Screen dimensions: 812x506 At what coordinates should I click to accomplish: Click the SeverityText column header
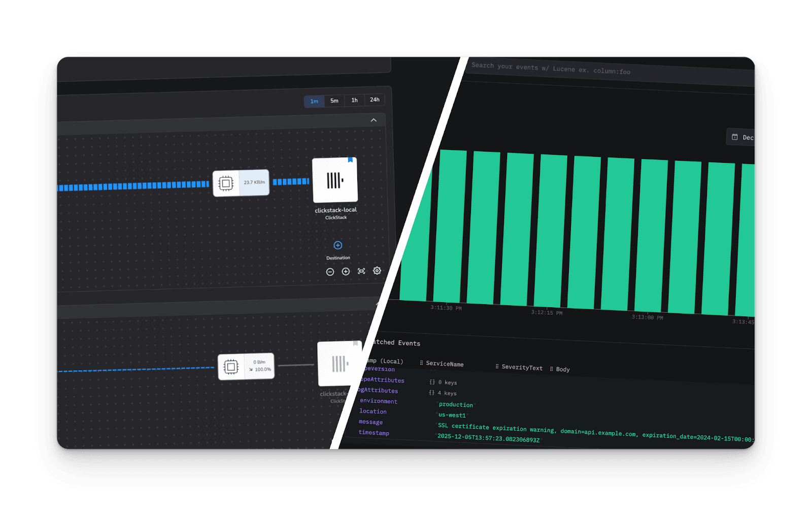521,367
